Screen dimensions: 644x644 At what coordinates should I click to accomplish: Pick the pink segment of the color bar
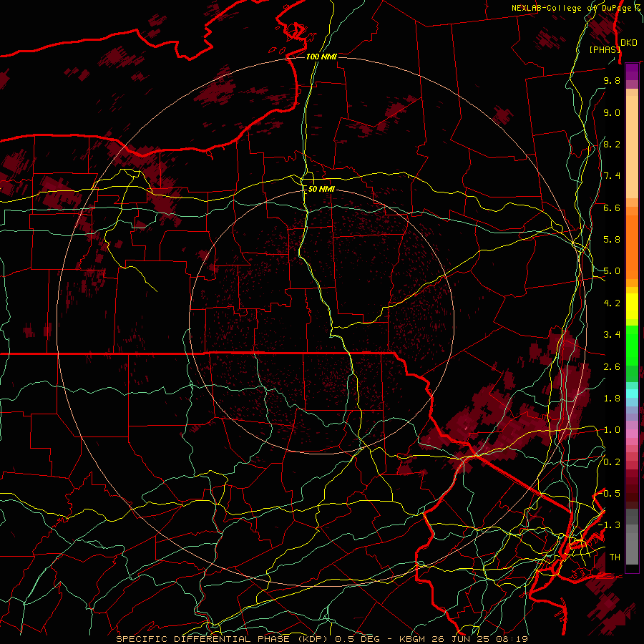click(x=632, y=434)
